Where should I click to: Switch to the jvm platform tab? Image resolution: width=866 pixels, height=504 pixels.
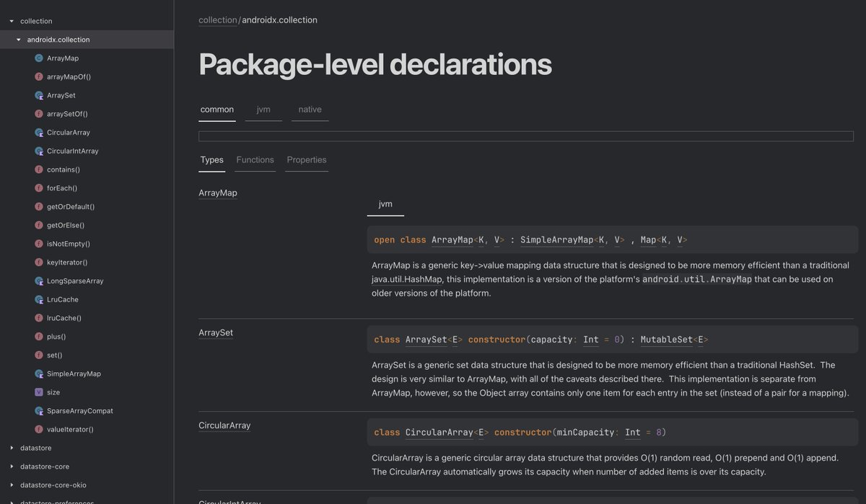tap(263, 110)
